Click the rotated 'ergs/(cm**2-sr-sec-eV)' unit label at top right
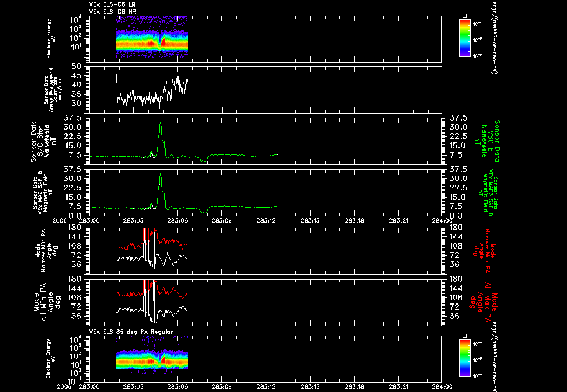Viewport: 567px width, 392px height. (x=493, y=38)
